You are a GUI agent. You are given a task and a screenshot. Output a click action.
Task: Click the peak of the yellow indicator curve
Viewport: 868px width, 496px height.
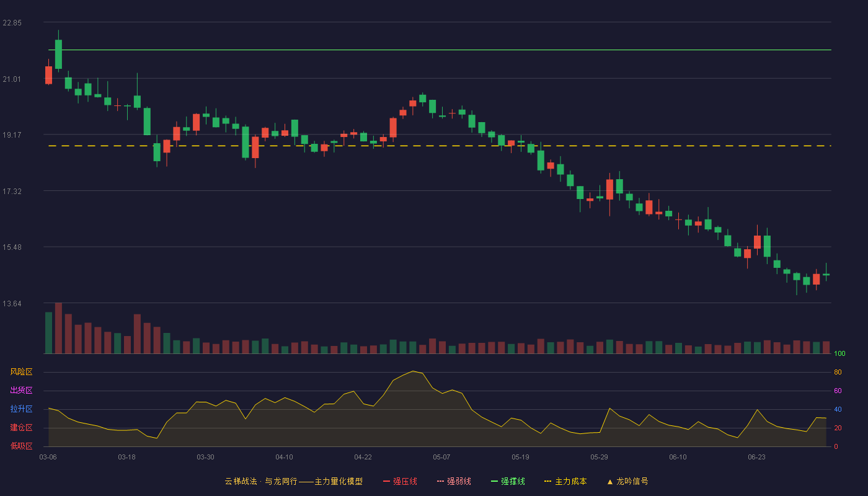point(413,371)
